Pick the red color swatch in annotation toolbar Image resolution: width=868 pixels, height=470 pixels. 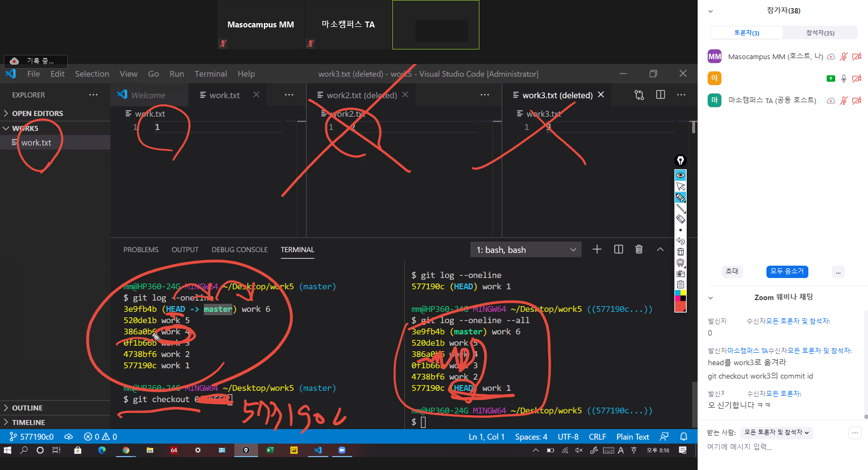tap(680, 307)
